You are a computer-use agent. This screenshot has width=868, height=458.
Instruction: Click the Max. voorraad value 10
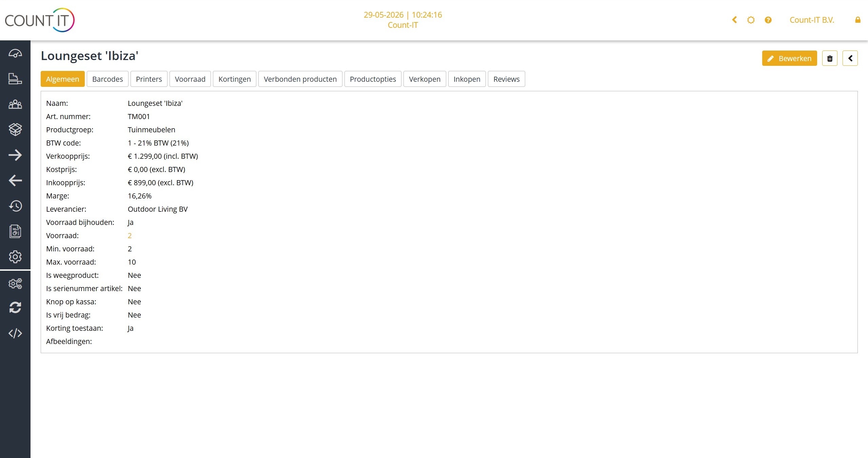pos(132,262)
